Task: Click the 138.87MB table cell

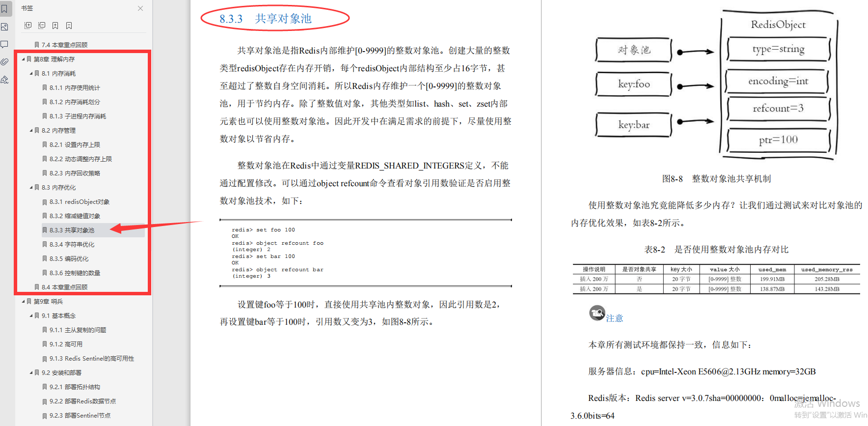Action: coord(772,289)
